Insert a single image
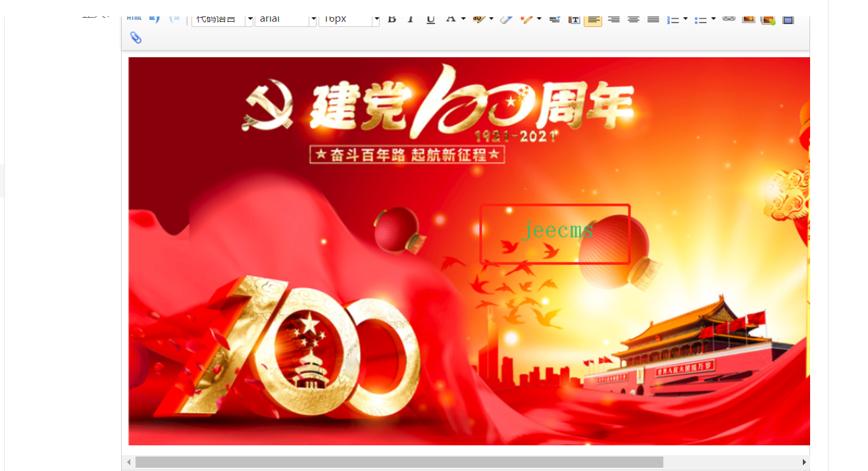 click(748, 19)
